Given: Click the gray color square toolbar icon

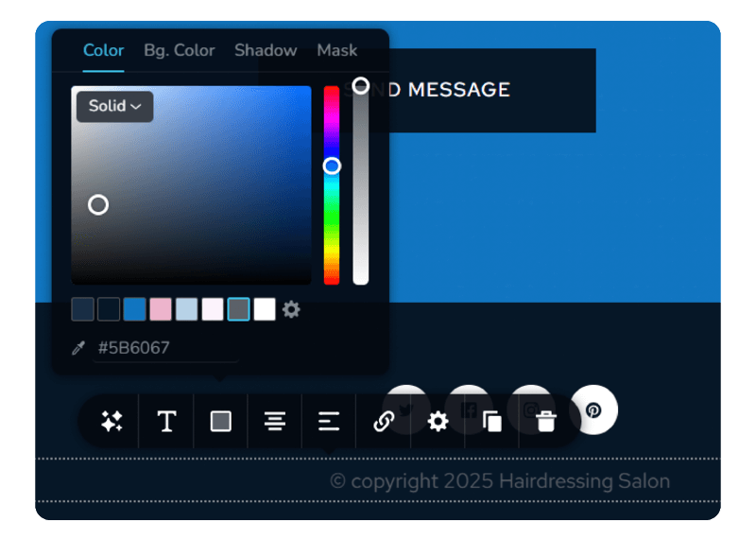Looking at the screenshot, I should coord(221,421).
